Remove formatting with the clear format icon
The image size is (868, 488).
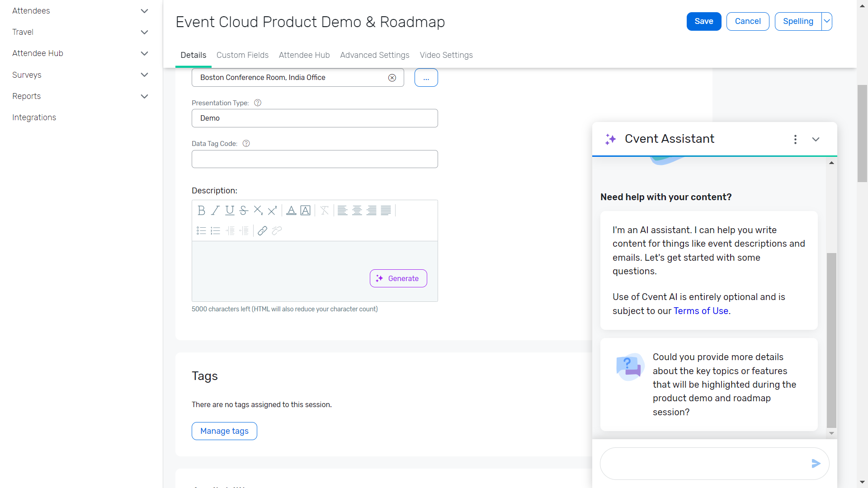coord(325,210)
